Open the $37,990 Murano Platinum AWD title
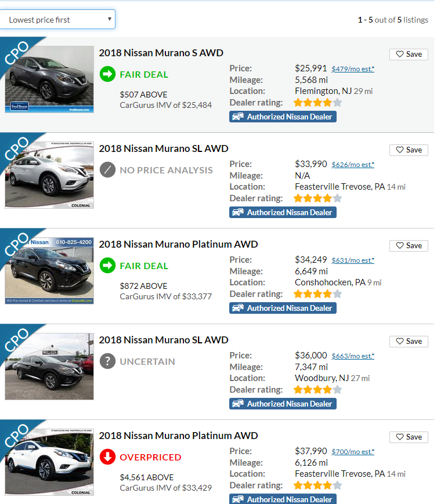The width and height of the screenshot is (437, 504). click(x=179, y=436)
